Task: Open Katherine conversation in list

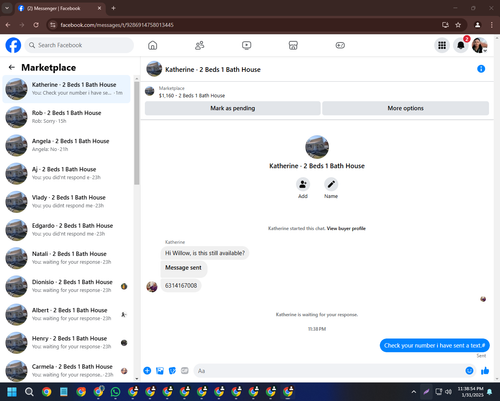Action: [66, 89]
